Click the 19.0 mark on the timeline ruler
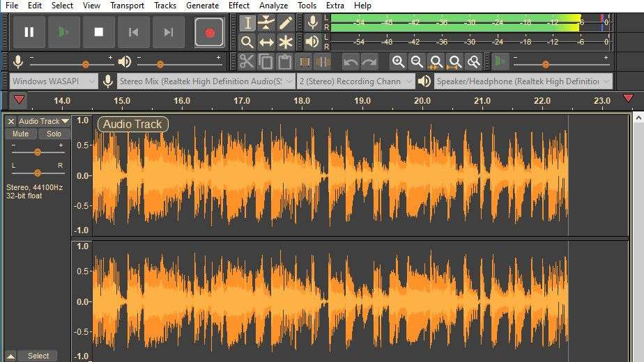This screenshot has height=362, width=644. coord(362,101)
